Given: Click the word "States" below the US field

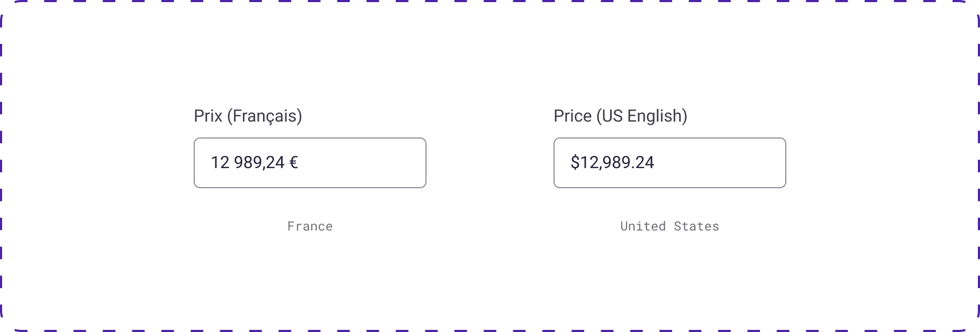Looking at the screenshot, I should [x=696, y=226].
